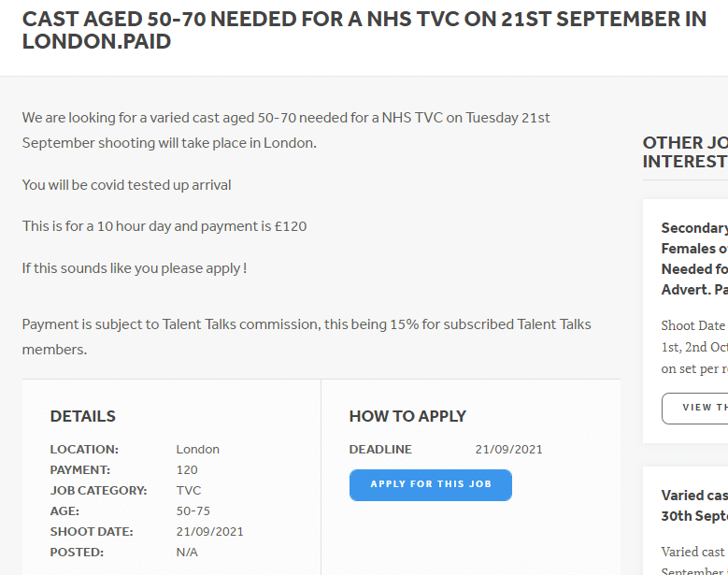Image resolution: width=728 pixels, height=575 pixels.
Task: Select the shoot date 21/09/2021 in Details
Action: (210, 531)
